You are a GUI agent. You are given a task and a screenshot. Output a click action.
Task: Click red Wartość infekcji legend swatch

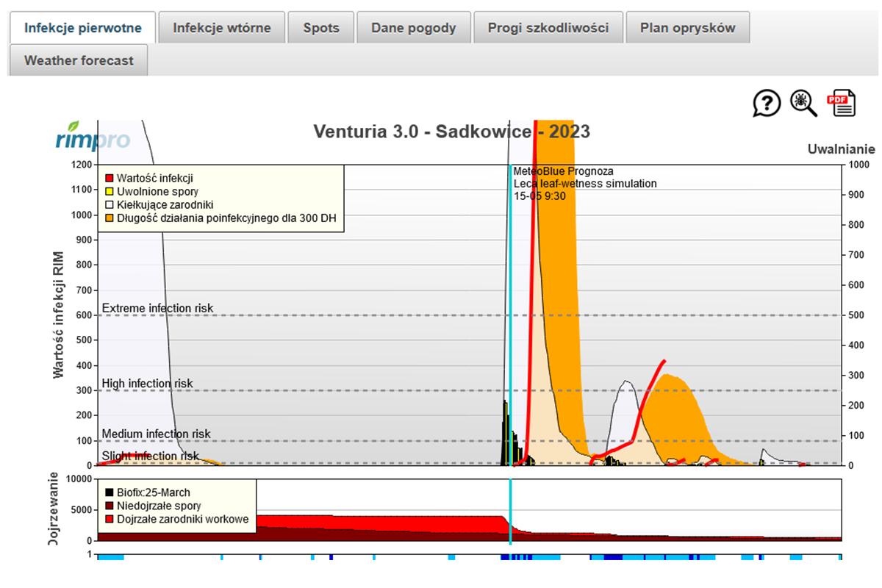click(109, 178)
